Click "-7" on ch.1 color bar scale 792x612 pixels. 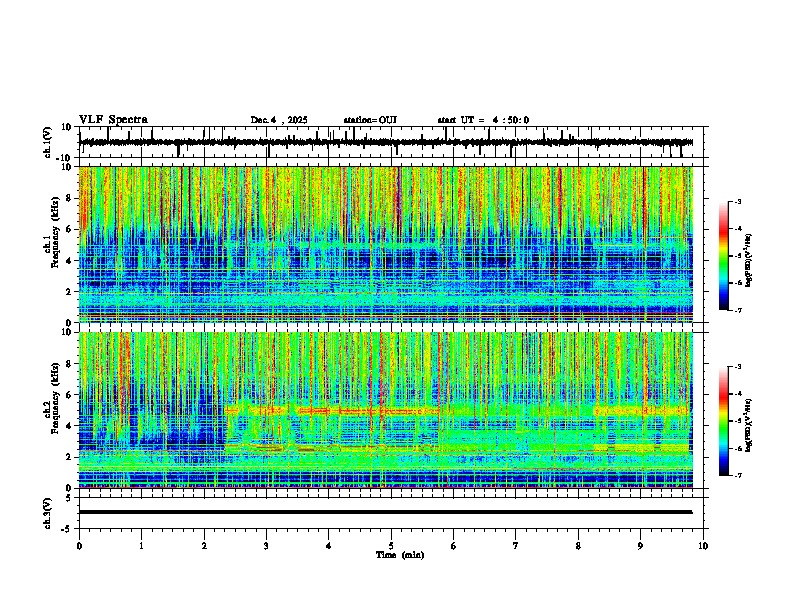[x=737, y=310]
